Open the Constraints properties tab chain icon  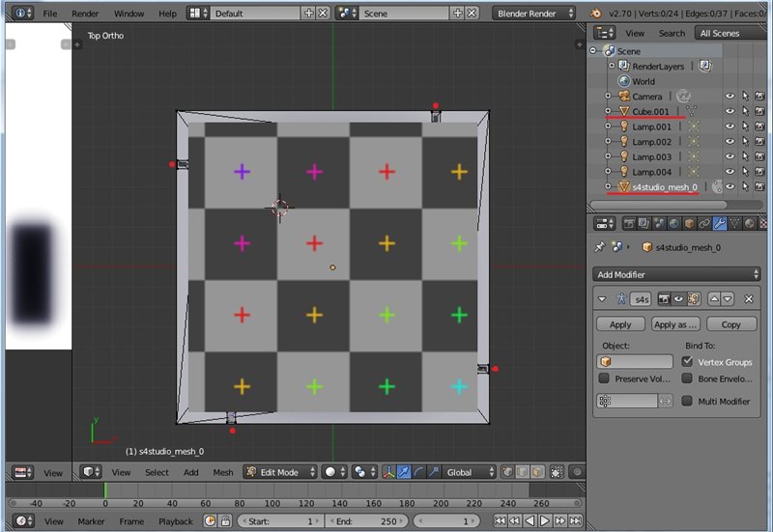click(x=704, y=224)
